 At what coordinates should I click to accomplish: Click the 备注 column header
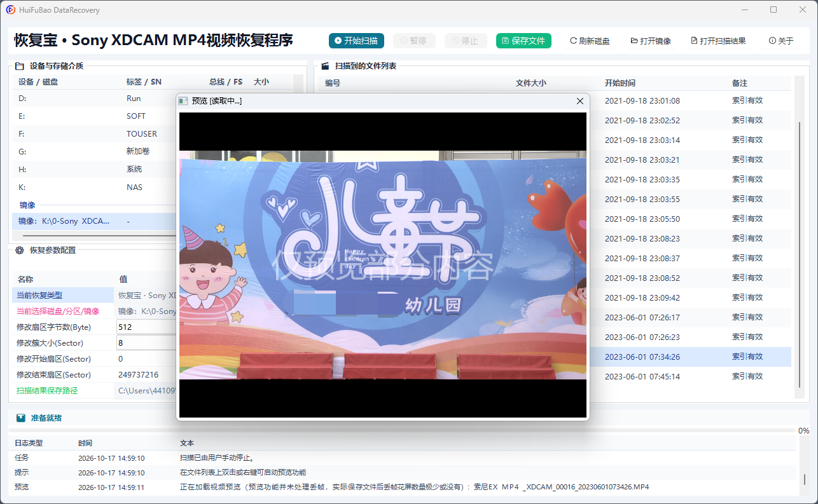tap(740, 83)
